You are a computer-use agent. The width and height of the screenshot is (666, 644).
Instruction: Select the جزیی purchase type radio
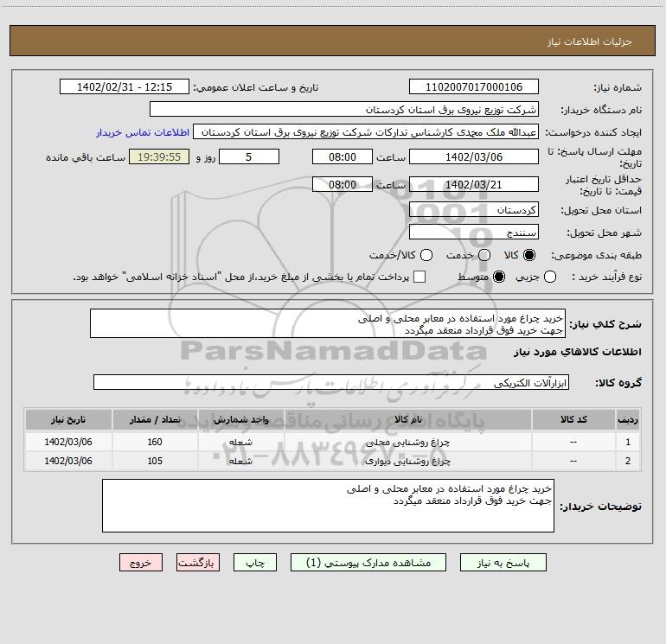point(550,277)
